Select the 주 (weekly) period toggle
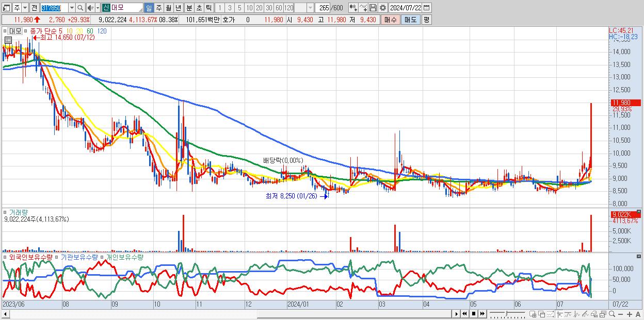This screenshot has height=320, width=644. click(x=158, y=8)
